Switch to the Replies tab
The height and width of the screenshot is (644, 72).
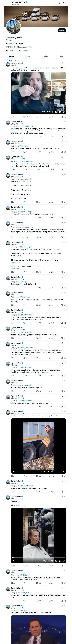27,56
